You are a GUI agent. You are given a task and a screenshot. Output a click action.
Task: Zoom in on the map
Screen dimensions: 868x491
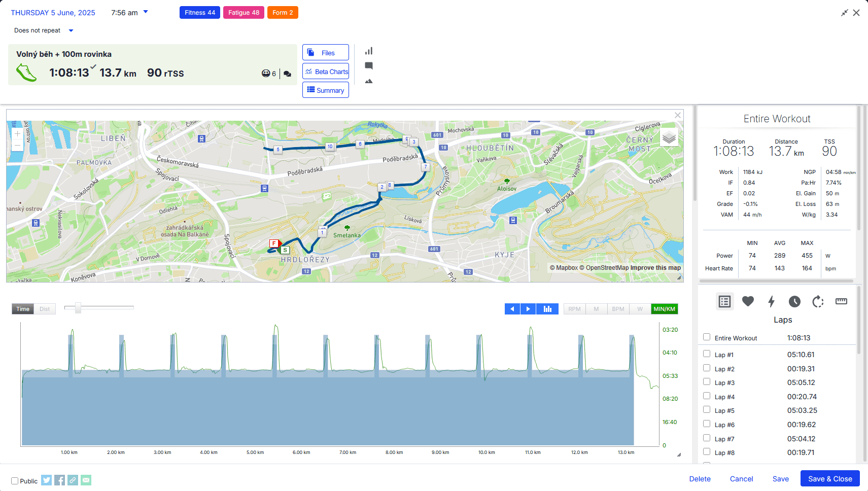tap(17, 134)
